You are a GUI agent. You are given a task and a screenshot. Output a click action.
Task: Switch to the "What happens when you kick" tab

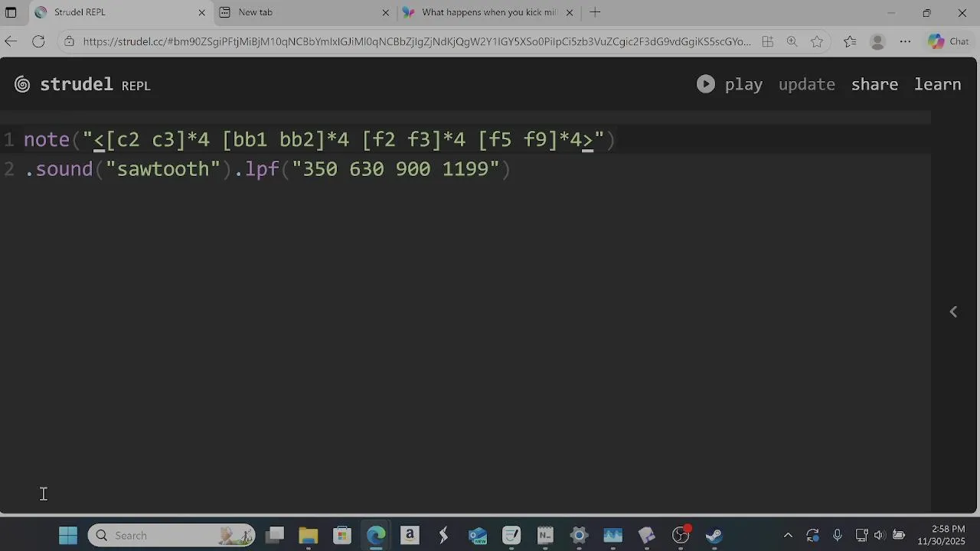coord(488,12)
